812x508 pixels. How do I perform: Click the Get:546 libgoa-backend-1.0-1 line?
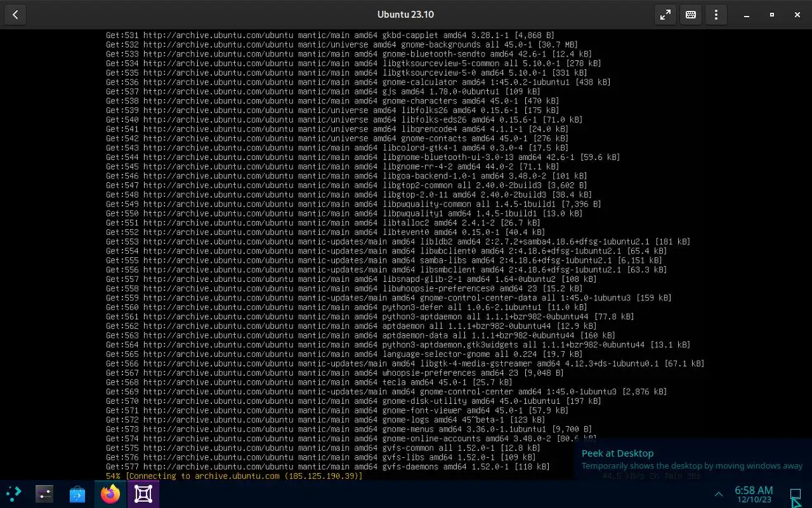click(346, 176)
